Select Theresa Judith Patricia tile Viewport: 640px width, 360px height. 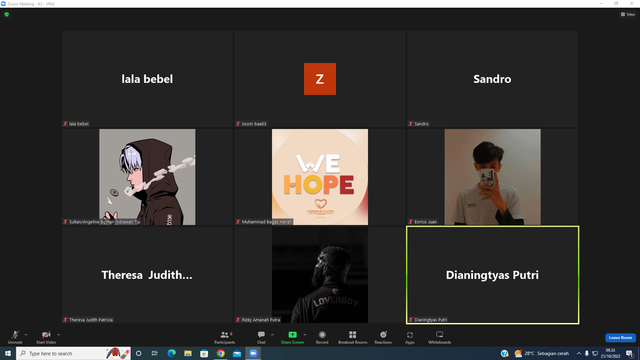point(147,275)
